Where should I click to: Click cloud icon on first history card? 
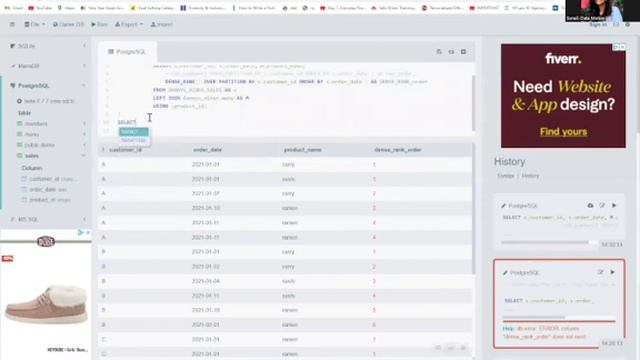pos(590,205)
